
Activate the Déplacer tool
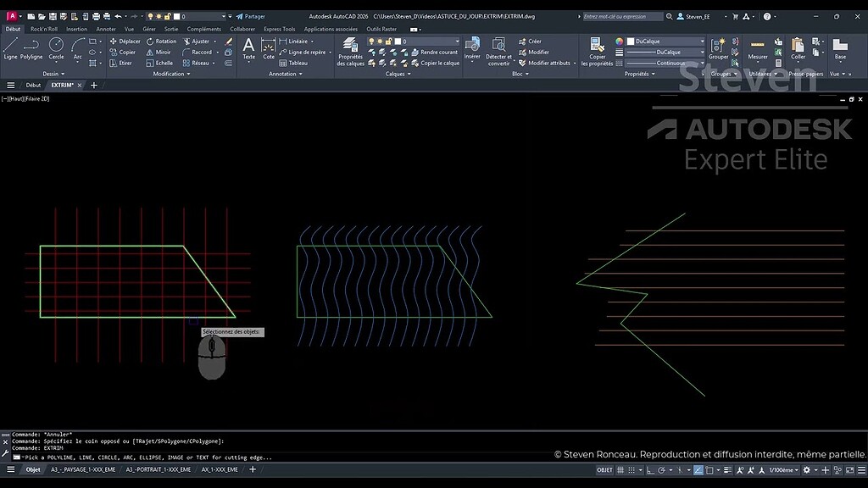coord(127,41)
